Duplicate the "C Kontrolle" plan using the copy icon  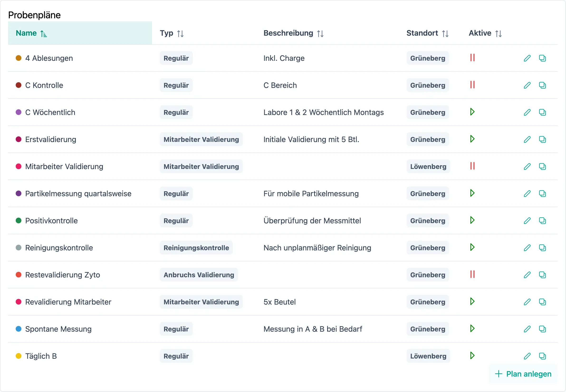543,85
